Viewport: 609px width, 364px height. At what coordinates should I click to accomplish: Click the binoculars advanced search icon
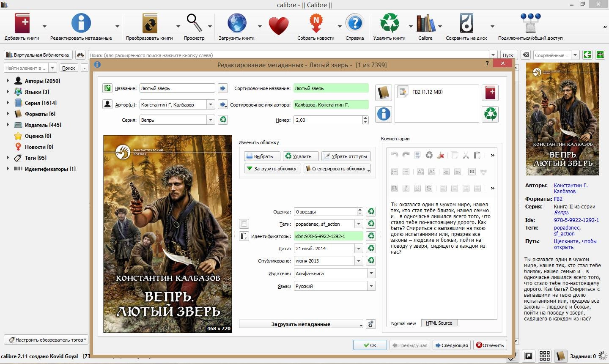click(80, 55)
